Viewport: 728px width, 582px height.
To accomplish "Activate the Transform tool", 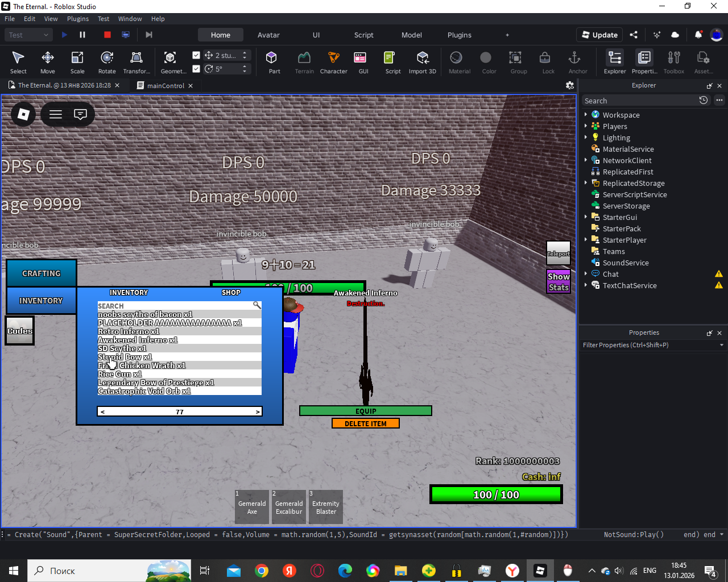I will pos(136,62).
